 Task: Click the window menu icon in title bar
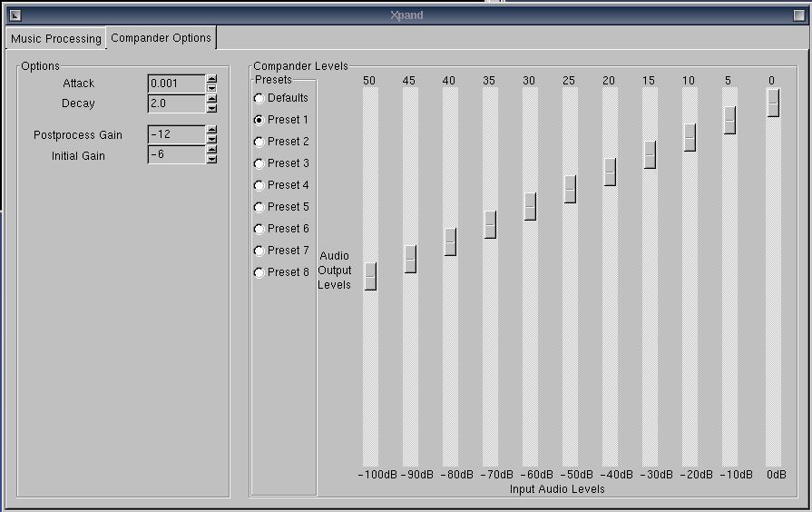tap(14, 15)
